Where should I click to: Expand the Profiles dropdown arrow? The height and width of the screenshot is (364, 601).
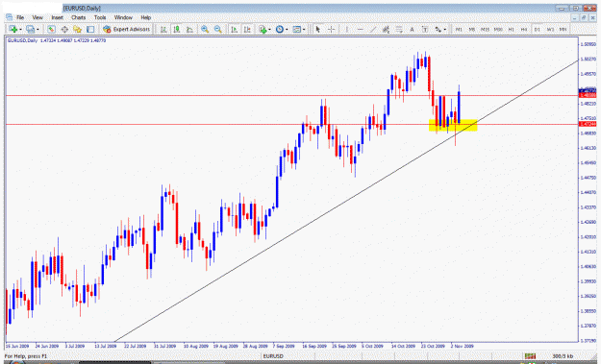(38, 30)
